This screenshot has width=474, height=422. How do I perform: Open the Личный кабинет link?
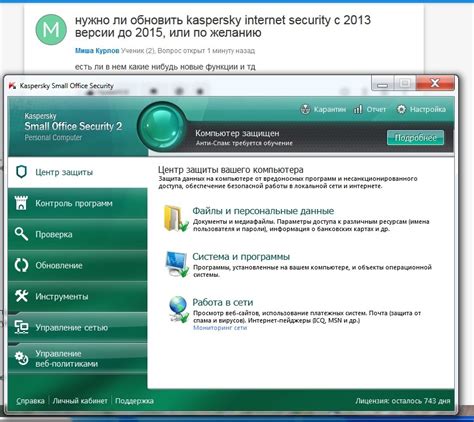point(80,401)
